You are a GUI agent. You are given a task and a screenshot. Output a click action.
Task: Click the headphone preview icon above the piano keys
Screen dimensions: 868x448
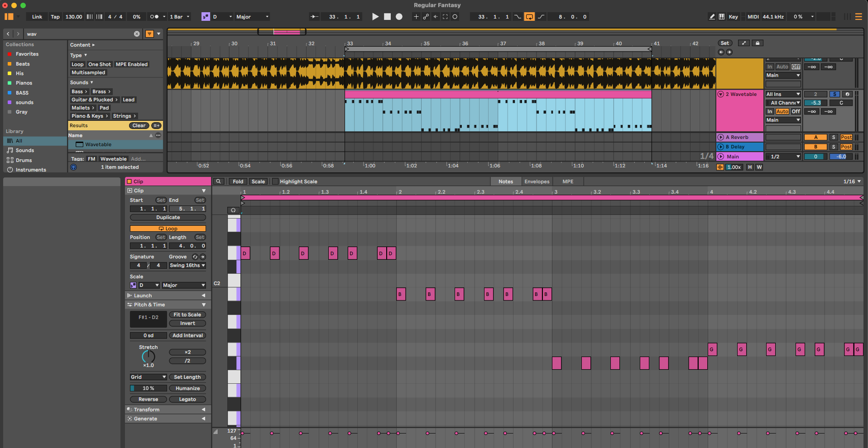pos(233,210)
